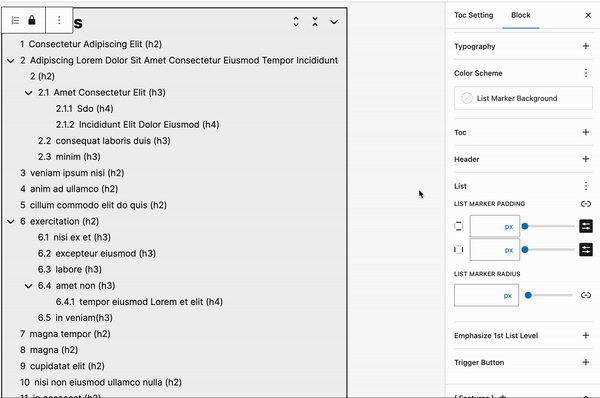Focus the vertical padding px input
This screenshot has width=600, height=398.
click(x=494, y=226)
